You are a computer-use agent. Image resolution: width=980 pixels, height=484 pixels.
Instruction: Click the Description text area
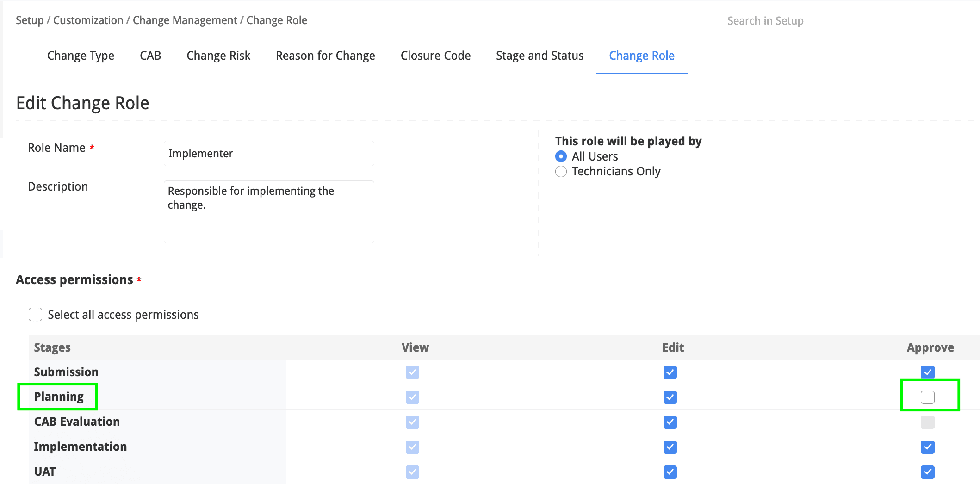pyautogui.click(x=269, y=211)
